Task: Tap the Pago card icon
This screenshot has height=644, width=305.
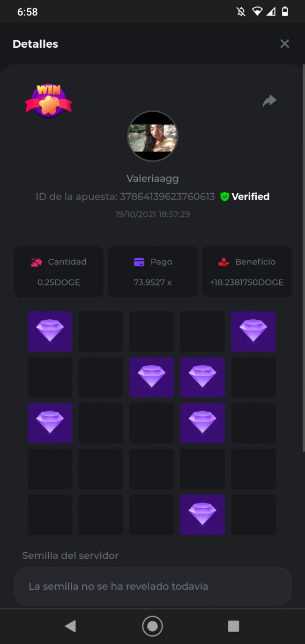Action: click(139, 262)
